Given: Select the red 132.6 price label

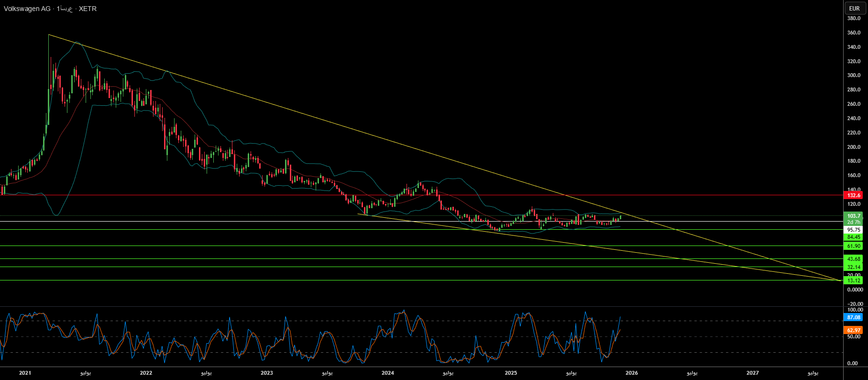Looking at the screenshot, I should [854, 195].
